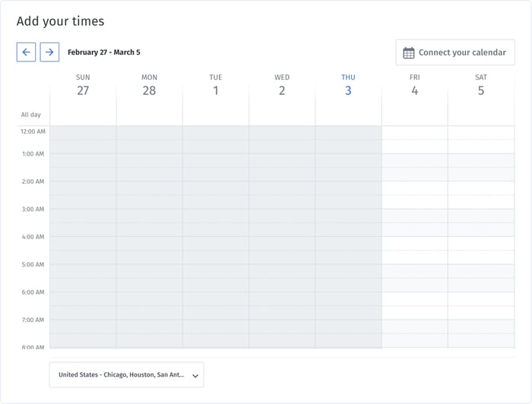
Task: Add 2:00 AM slot on Saturday
Action: tap(481, 195)
